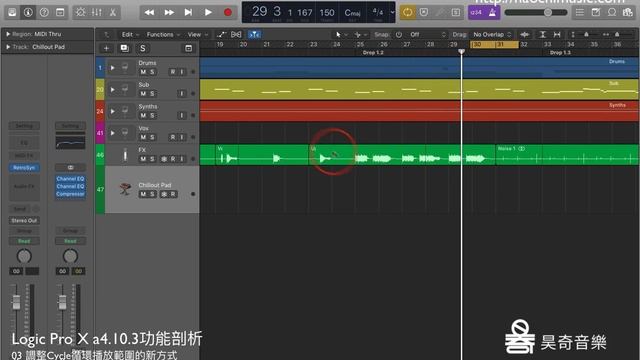Expand the Region MIDI Thru disclosure triangle

click(x=8, y=34)
